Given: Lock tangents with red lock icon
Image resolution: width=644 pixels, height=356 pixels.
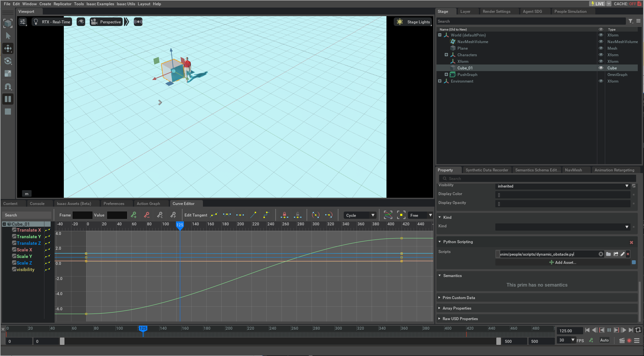Looking at the screenshot, I should coord(285,215).
